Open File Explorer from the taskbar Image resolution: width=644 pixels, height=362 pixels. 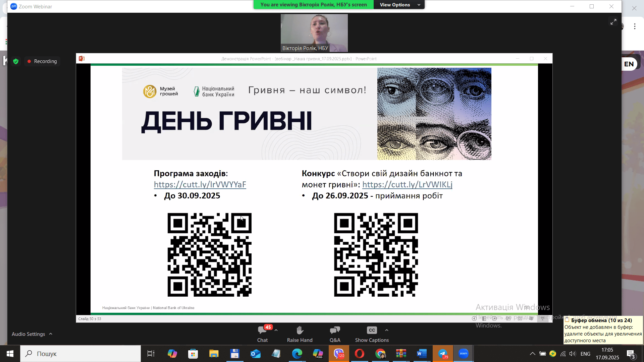tap(214, 354)
